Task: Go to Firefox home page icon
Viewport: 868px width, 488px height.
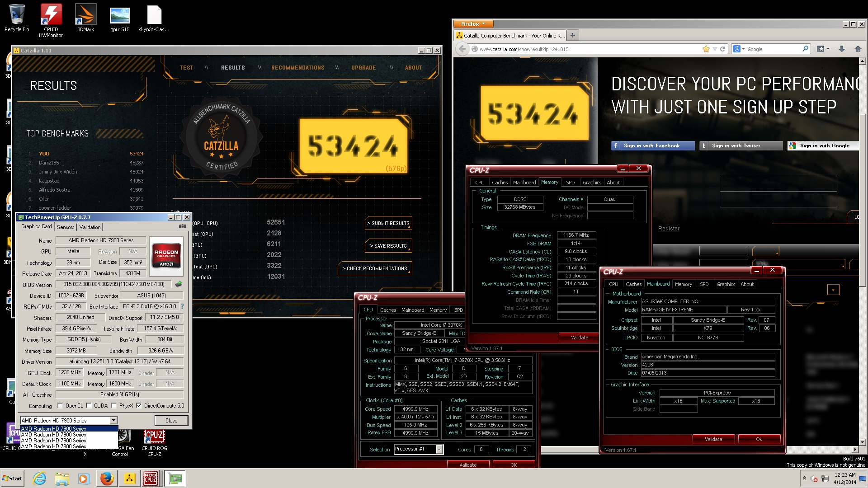Action: click(x=858, y=49)
